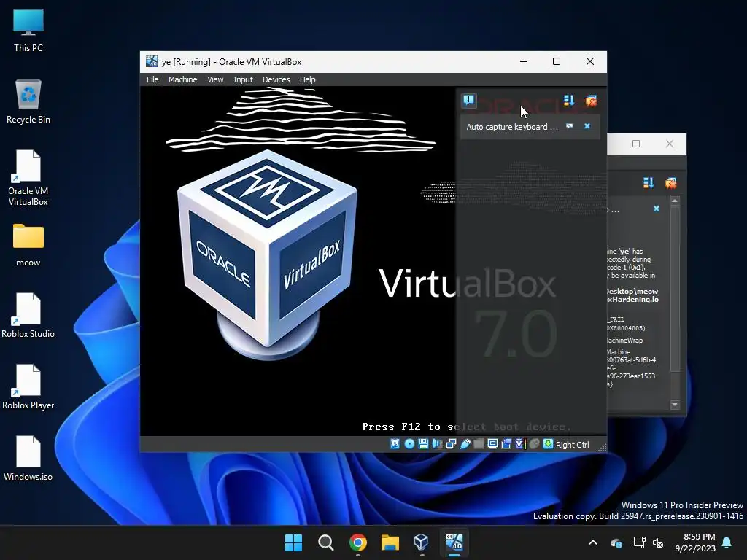Viewport: 747px width, 560px height.
Task: Click the USB devices indicator
Action: 465,444
